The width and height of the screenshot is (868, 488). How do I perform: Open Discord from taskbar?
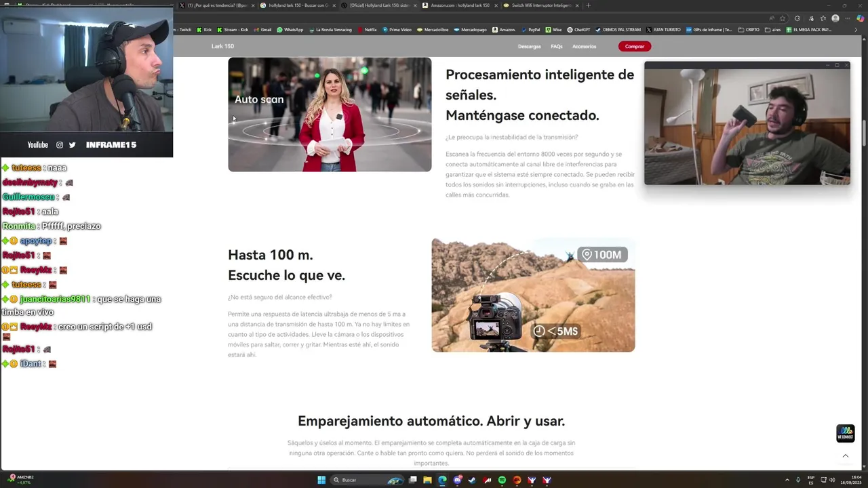[458, 480]
